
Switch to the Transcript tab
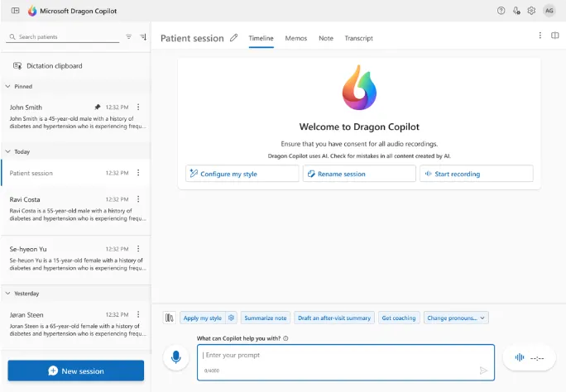[359, 38]
